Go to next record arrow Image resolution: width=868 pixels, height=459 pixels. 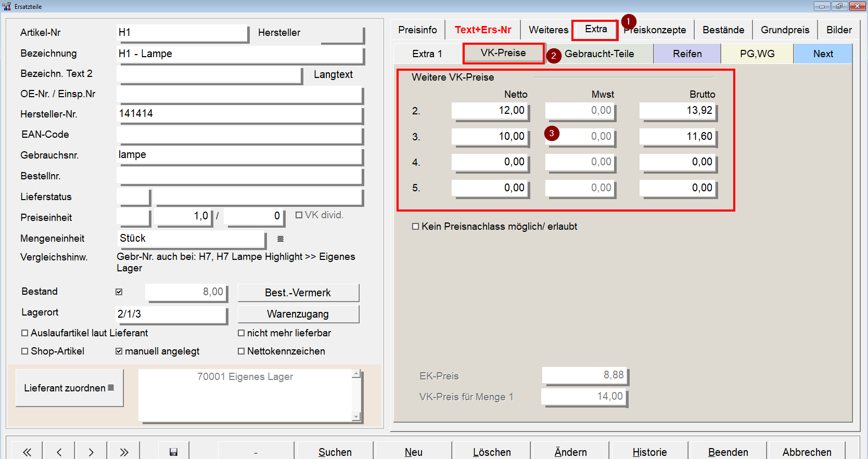point(91,452)
